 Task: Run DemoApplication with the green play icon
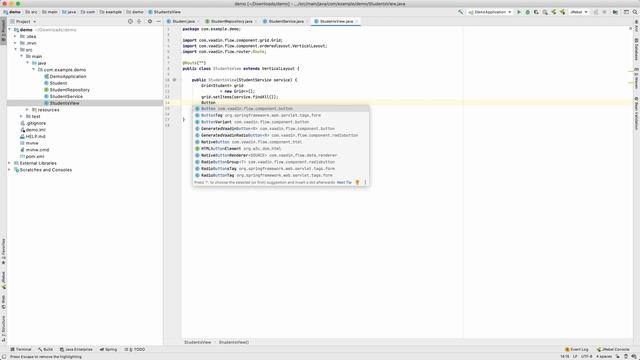(x=519, y=12)
